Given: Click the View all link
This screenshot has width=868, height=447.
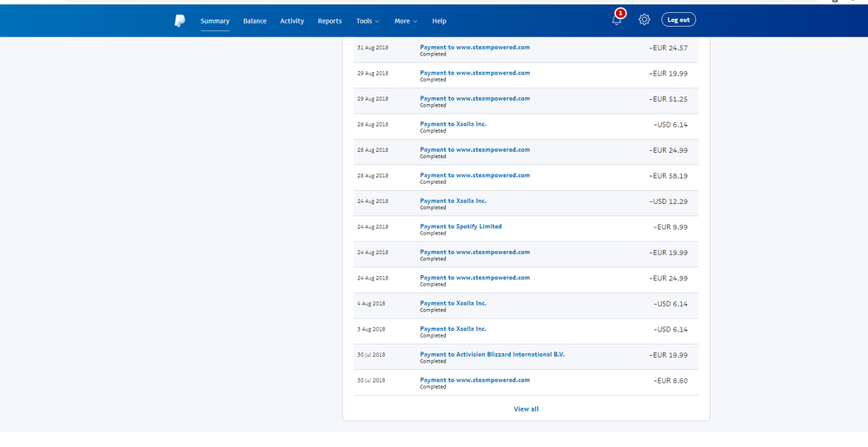Looking at the screenshot, I should pyautogui.click(x=526, y=409).
